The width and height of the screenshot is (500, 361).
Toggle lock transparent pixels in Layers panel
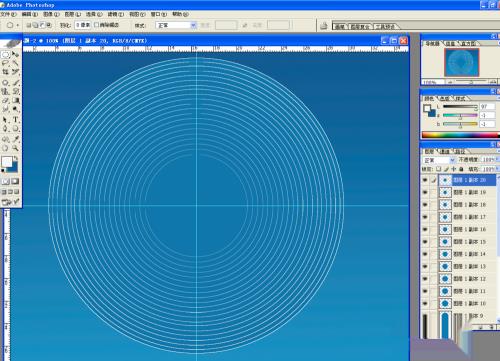pos(439,169)
